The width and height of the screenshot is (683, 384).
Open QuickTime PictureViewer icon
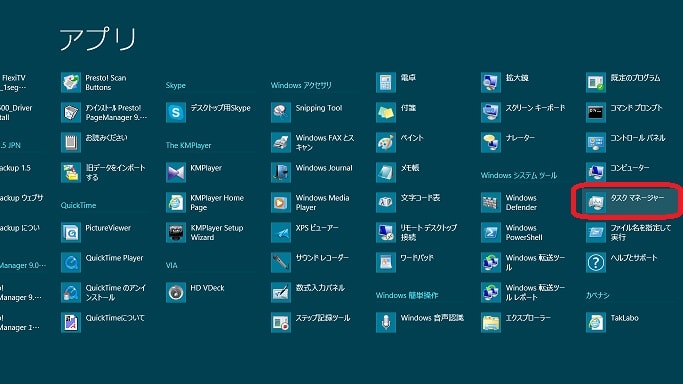coord(71,232)
